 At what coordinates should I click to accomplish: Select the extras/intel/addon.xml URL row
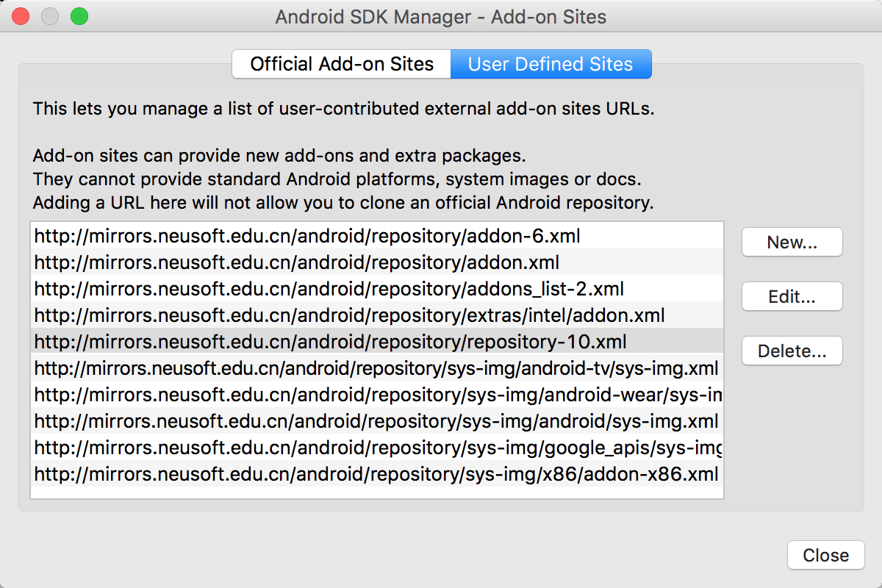[377, 315]
